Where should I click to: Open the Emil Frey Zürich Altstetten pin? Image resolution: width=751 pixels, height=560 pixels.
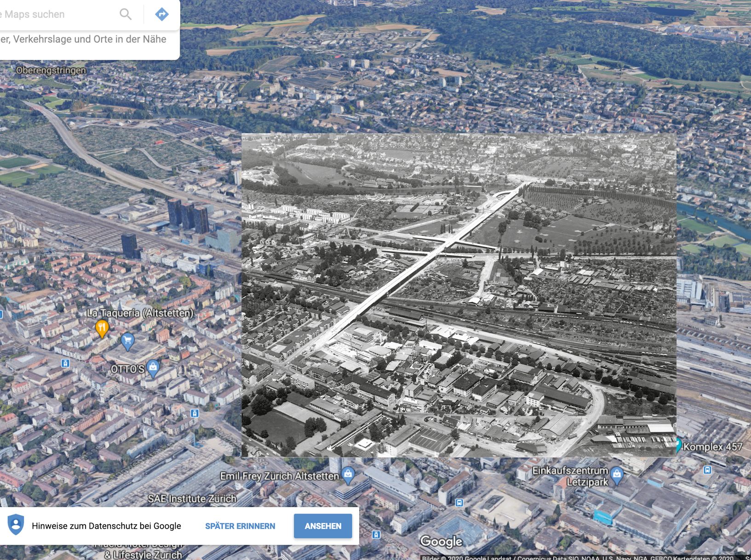[x=348, y=474]
